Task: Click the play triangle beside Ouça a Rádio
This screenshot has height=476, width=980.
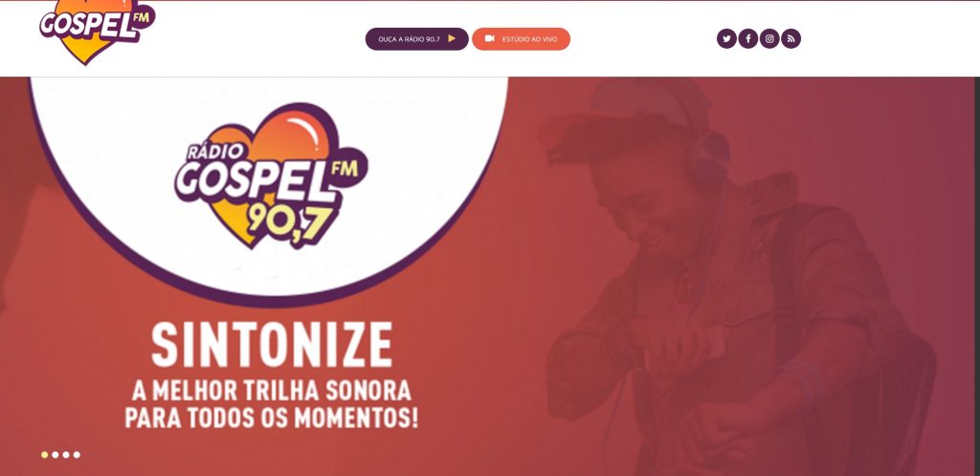Action: (452, 38)
